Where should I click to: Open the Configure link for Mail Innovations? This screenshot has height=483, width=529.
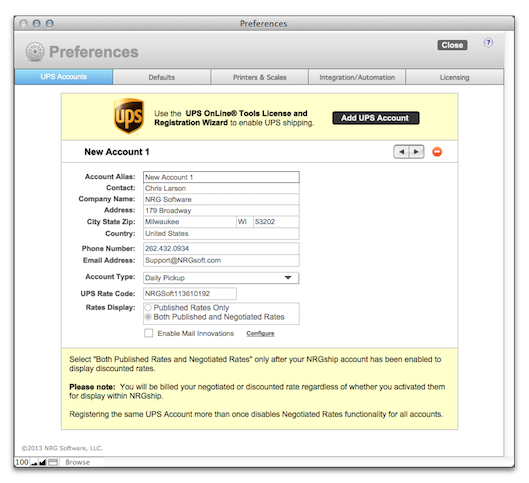pos(260,333)
